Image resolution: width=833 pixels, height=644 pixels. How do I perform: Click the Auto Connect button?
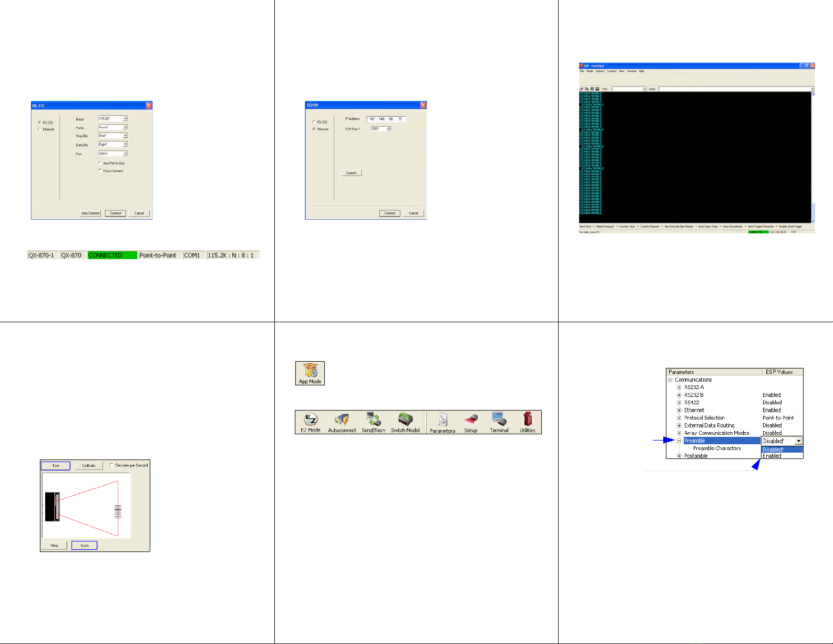point(90,213)
